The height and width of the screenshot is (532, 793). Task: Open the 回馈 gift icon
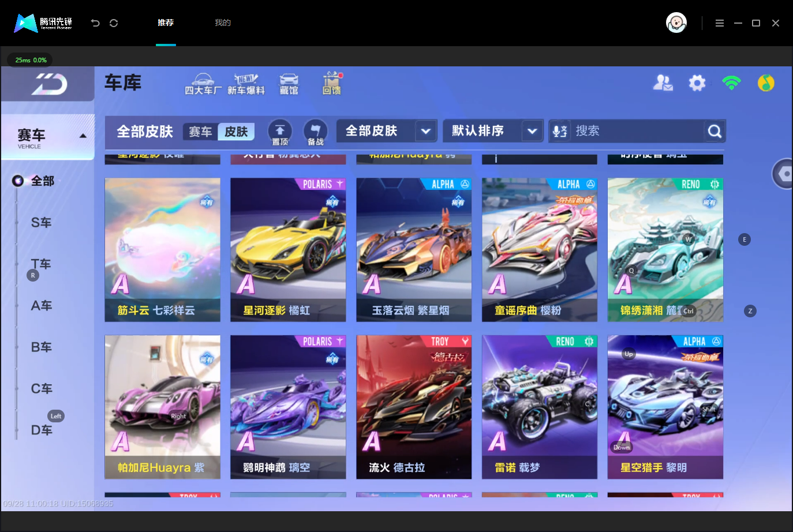point(332,84)
